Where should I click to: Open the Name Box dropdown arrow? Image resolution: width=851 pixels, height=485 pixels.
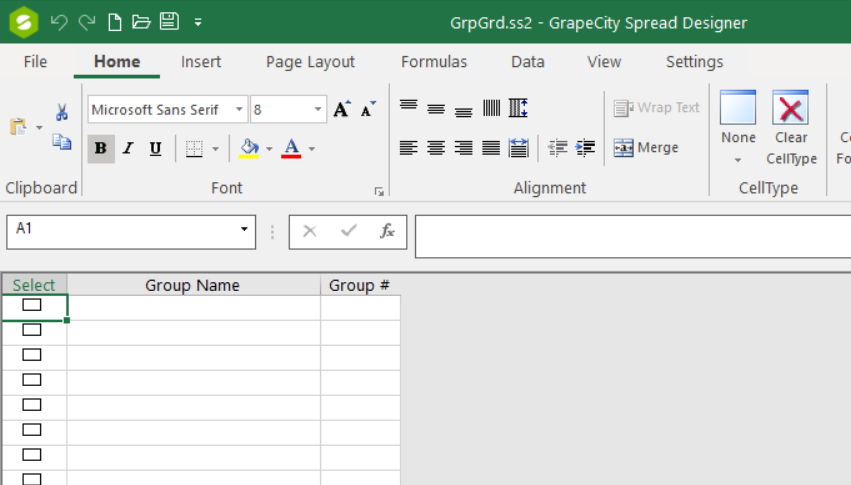click(244, 229)
